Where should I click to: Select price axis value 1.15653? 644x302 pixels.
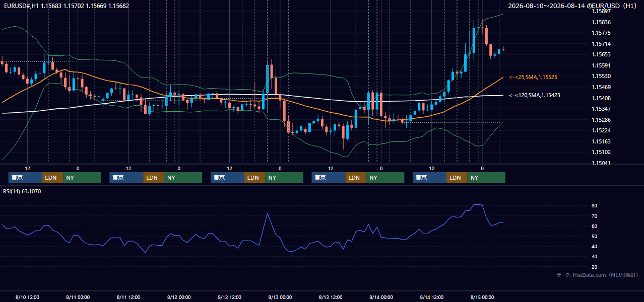point(601,54)
